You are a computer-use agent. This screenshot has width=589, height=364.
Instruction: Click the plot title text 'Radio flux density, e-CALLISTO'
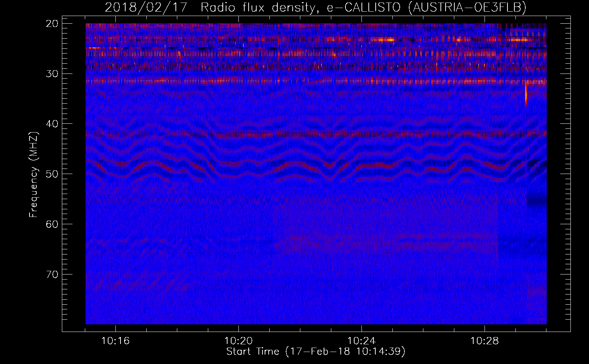[301, 7]
